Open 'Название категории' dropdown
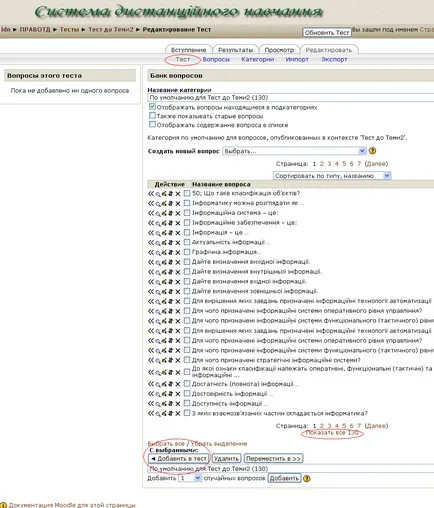The width and height of the screenshot is (434, 508). [x=291, y=98]
